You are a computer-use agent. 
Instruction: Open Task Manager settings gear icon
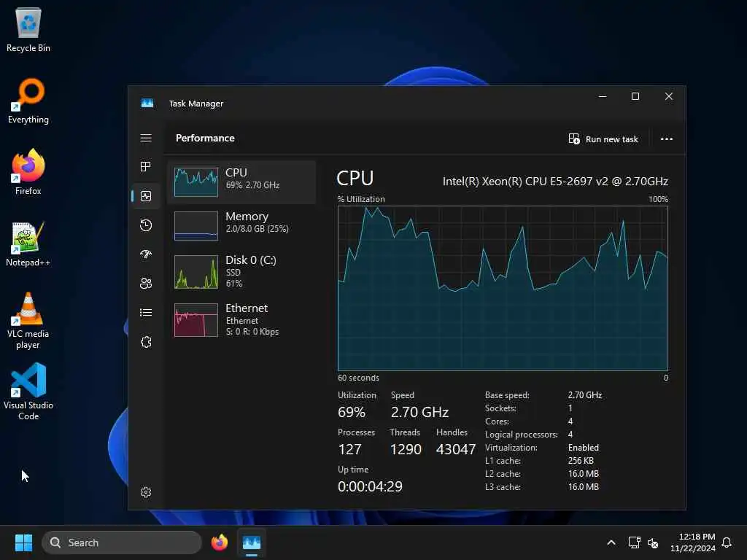[146, 492]
